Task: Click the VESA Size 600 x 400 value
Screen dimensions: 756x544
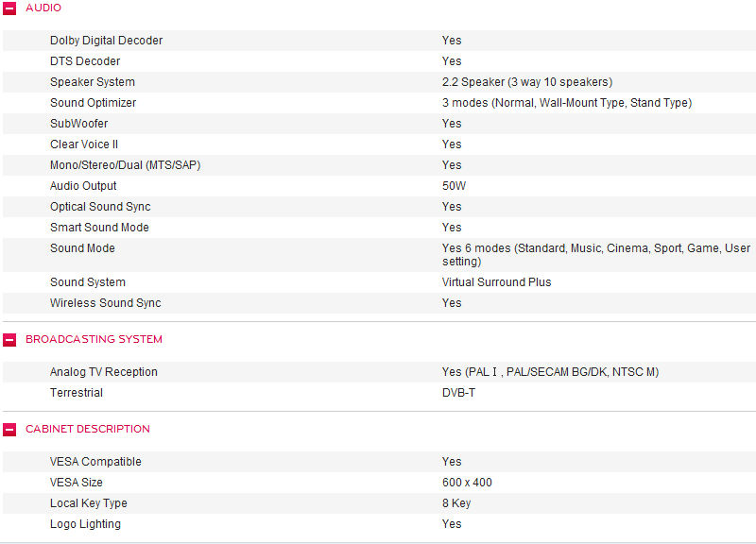Action: pyautogui.click(x=467, y=483)
